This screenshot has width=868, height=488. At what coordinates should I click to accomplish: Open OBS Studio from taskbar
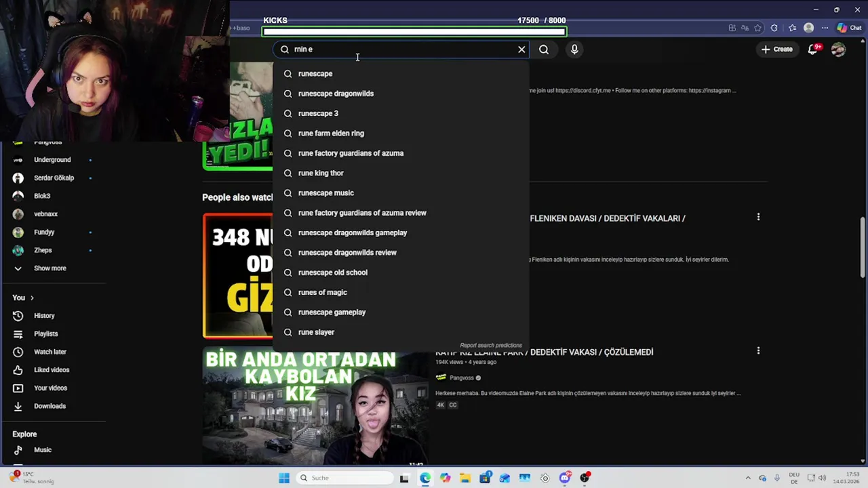585,478
